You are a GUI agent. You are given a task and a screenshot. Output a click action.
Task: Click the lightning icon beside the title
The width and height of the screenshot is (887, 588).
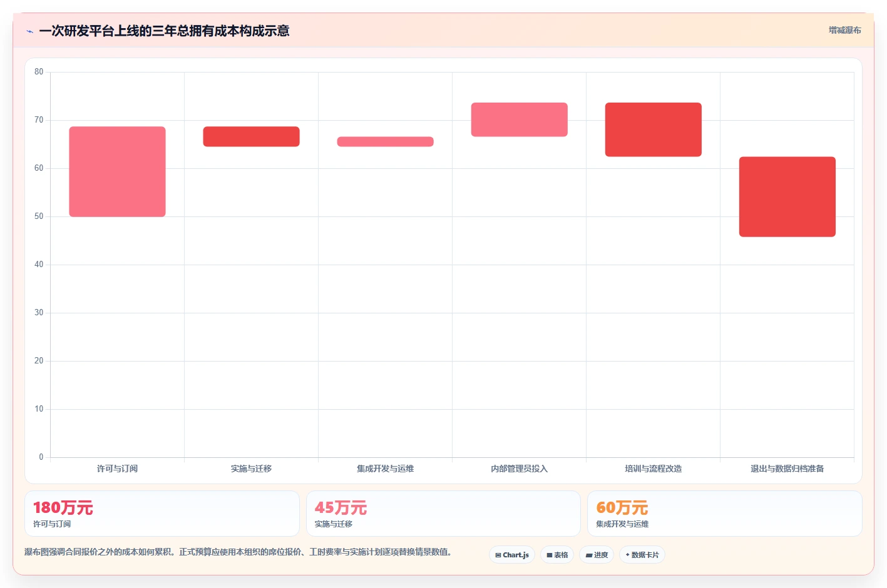29,31
